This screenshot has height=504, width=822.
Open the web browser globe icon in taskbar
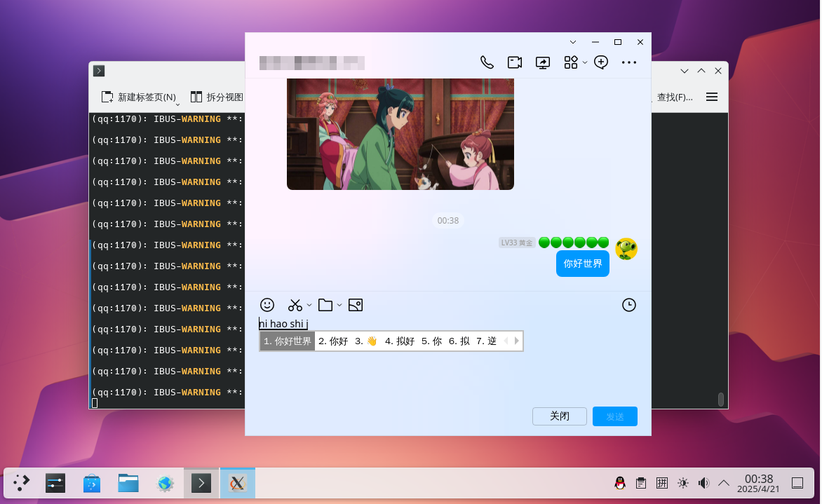(165, 482)
